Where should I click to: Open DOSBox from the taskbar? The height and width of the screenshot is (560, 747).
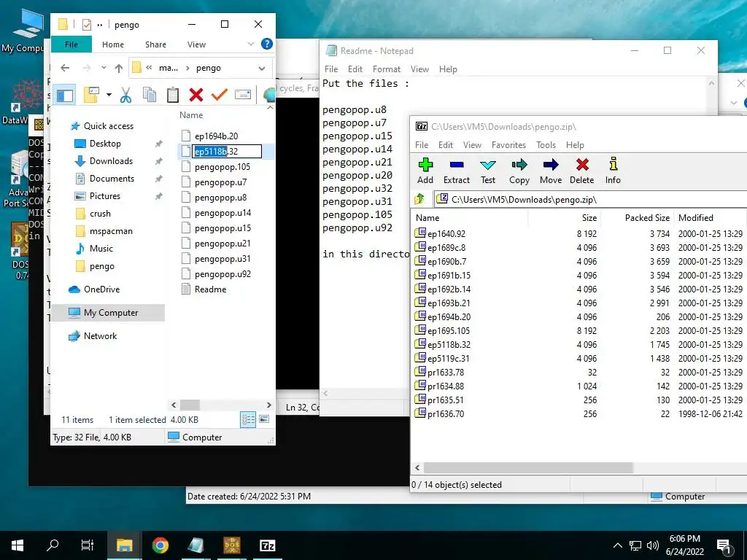tap(232, 545)
